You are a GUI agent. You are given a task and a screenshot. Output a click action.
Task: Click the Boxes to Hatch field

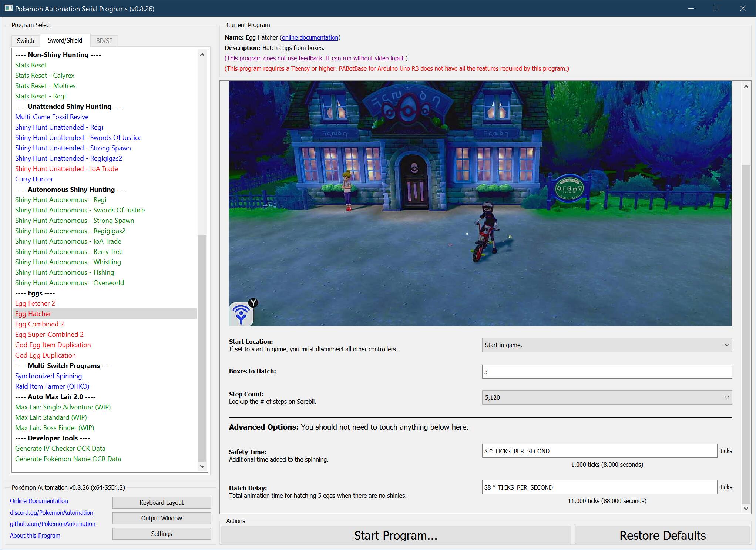coord(607,372)
